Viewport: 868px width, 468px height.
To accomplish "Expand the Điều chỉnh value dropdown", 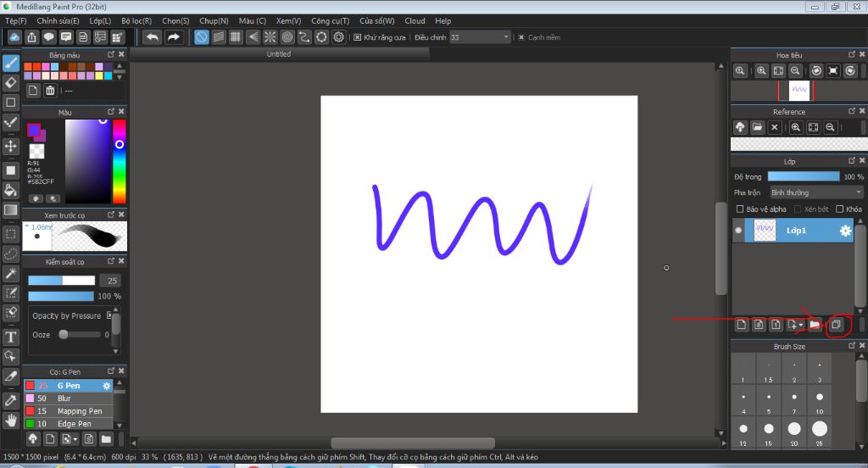I will tap(506, 37).
